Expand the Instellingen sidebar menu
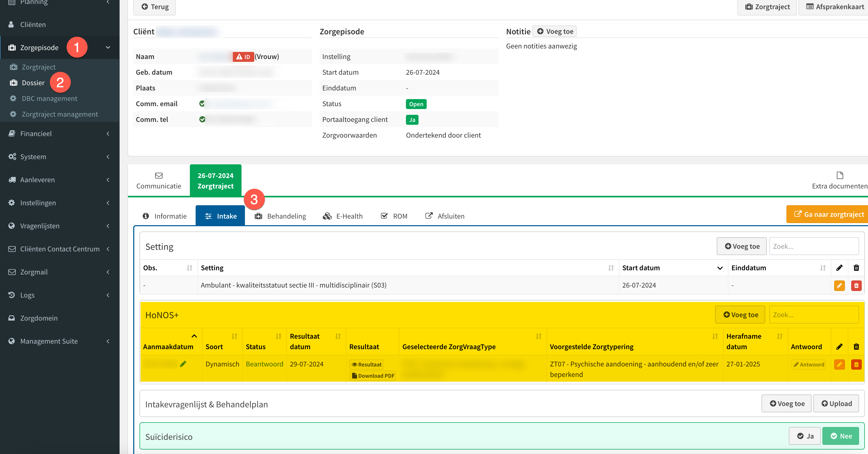 [x=108, y=202]
